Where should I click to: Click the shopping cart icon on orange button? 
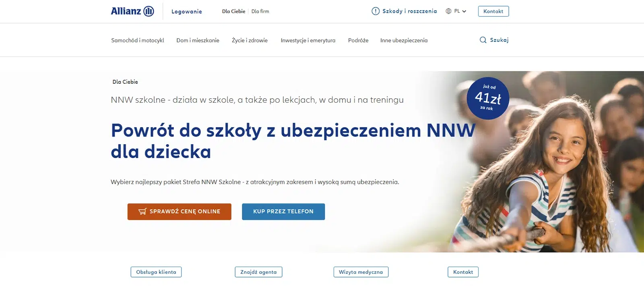142,211
